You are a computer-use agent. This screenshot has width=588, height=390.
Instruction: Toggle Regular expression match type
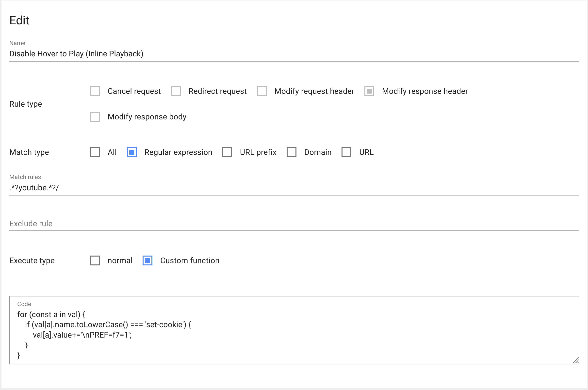131,152
